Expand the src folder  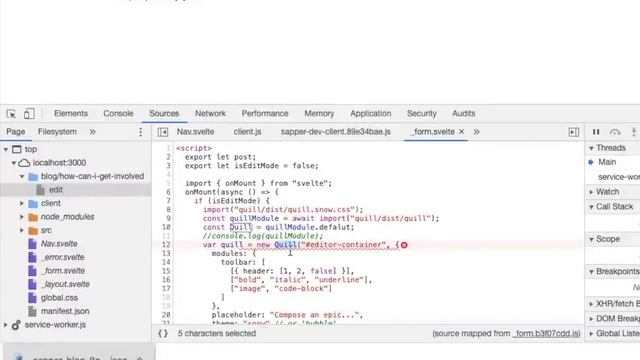(x=22, y=230)
